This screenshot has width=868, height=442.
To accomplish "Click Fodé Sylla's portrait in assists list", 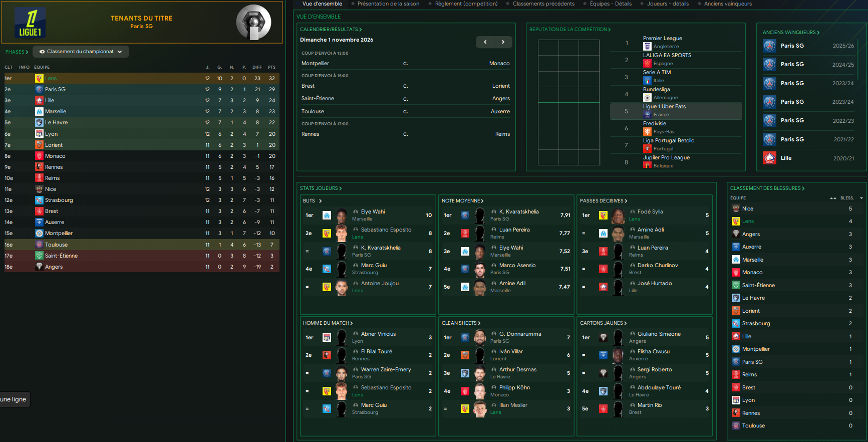I will [x=618, y=215].
